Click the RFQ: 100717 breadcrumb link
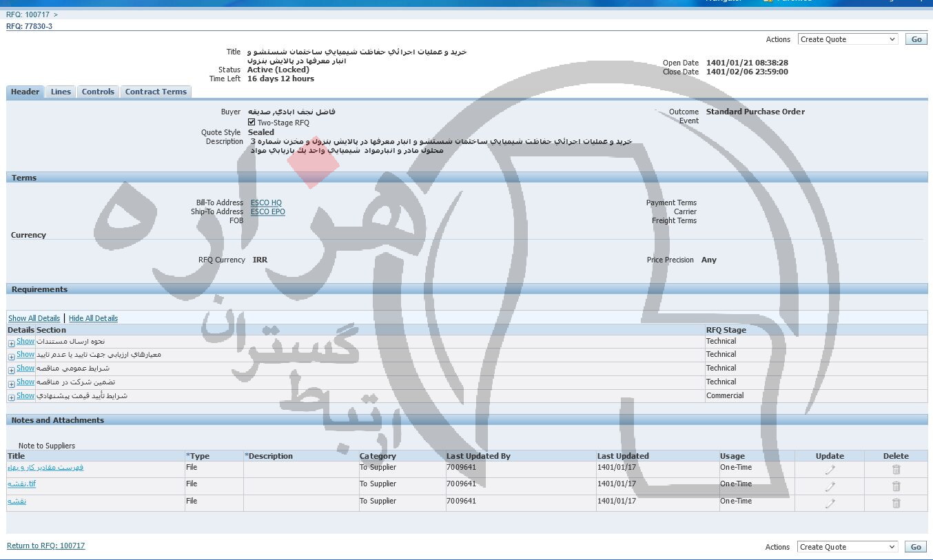The width and height of the screenshot is (933, 560). tap(28, 14)
